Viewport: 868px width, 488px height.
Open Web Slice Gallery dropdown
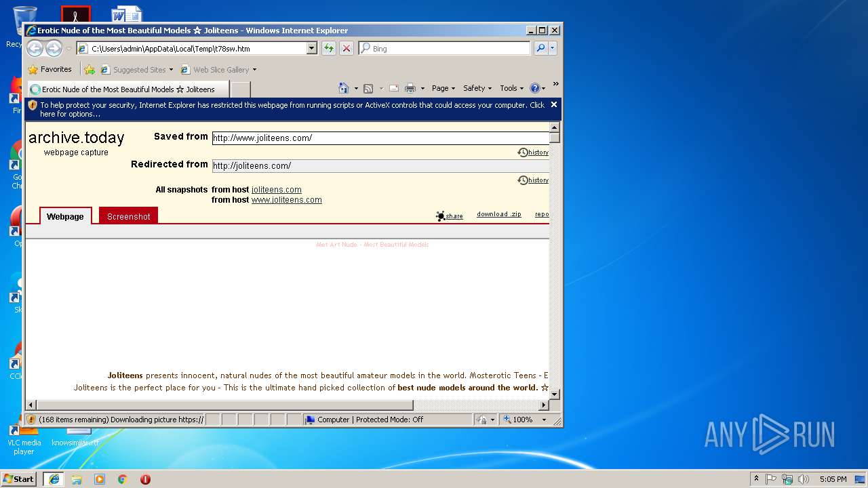point(218,69)
